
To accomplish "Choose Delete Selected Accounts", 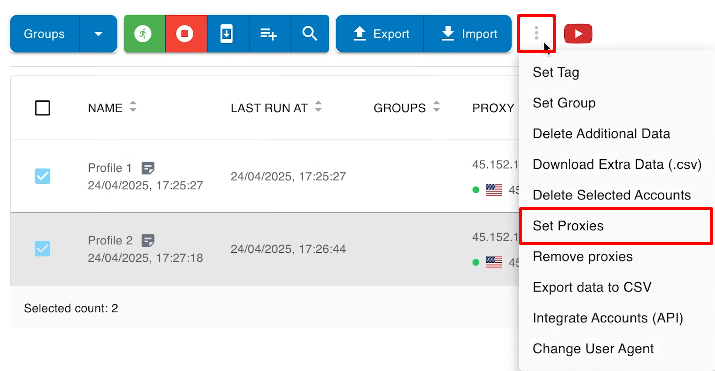I will (x=611, y=195).
